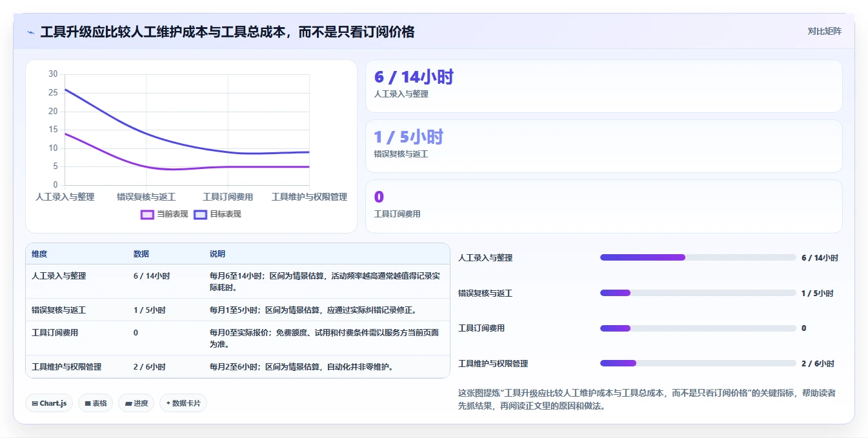The image size is (868, 438).
Task: Click the large purple 0 card value
Action: point(379,197)
